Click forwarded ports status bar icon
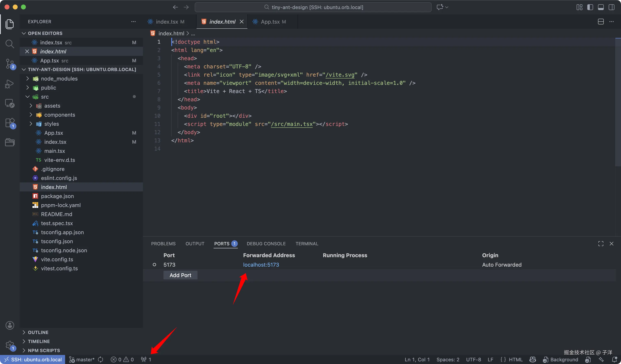The image size is (621, 364). coord(146,359)
